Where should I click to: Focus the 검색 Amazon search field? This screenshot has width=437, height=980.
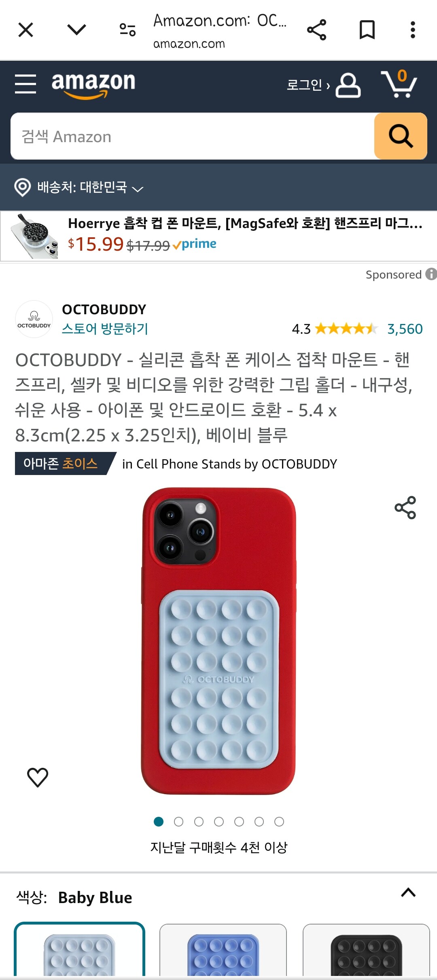pyautogui.click(x=193, y=136)
